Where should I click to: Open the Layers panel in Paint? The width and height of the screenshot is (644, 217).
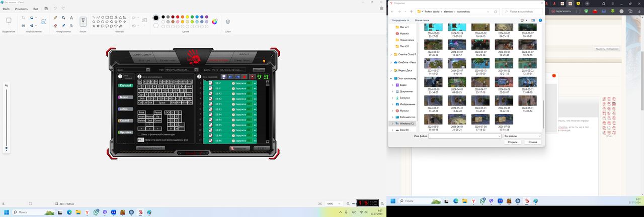(228, 22)
